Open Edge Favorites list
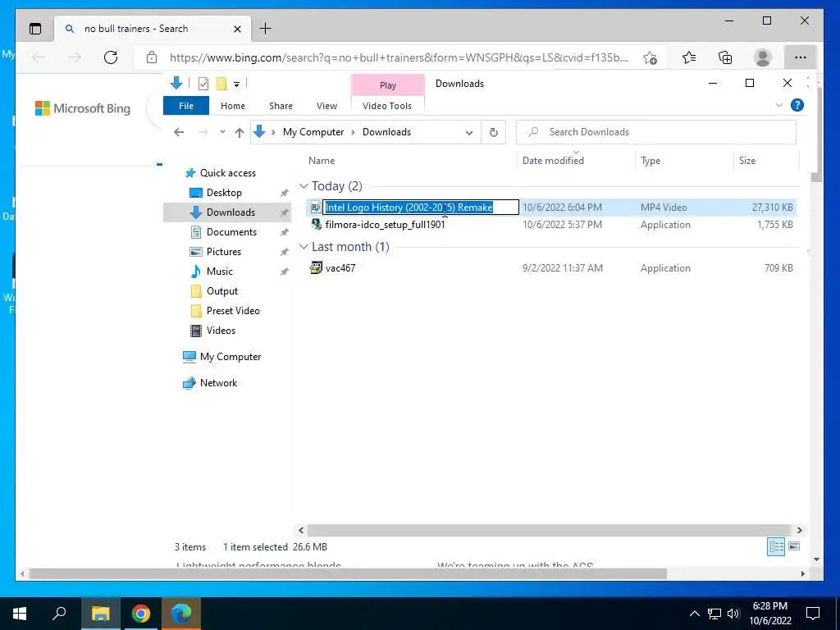 (x=689, y=57)
